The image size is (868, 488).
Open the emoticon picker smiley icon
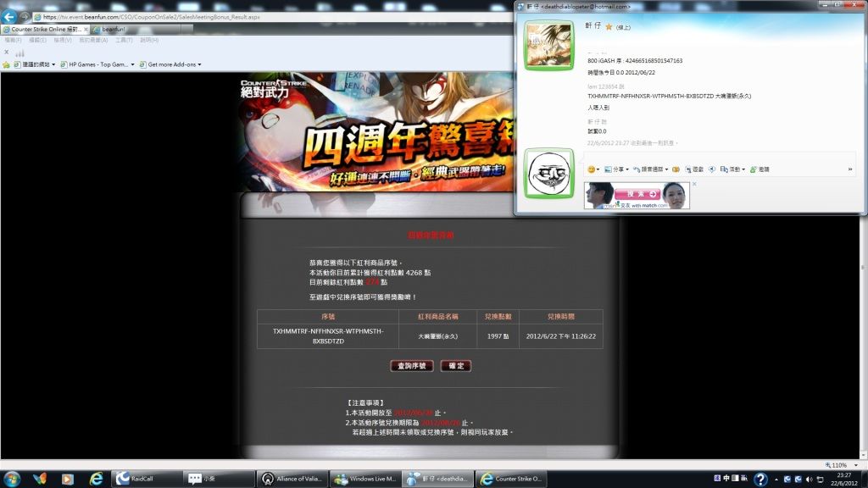(591, 169)
